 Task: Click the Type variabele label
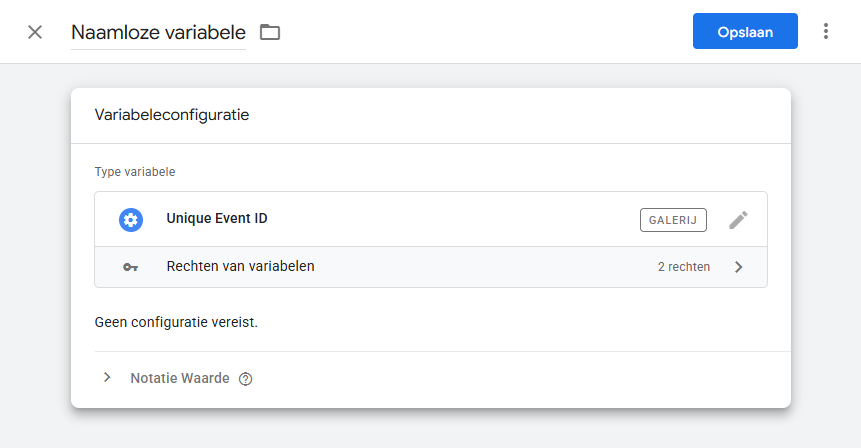tap(135, 172)
